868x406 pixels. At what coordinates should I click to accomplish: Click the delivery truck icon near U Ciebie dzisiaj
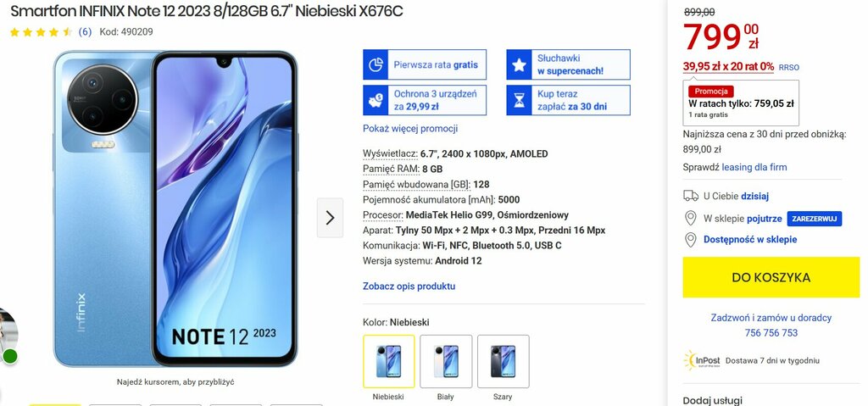[x=690, y=196]
